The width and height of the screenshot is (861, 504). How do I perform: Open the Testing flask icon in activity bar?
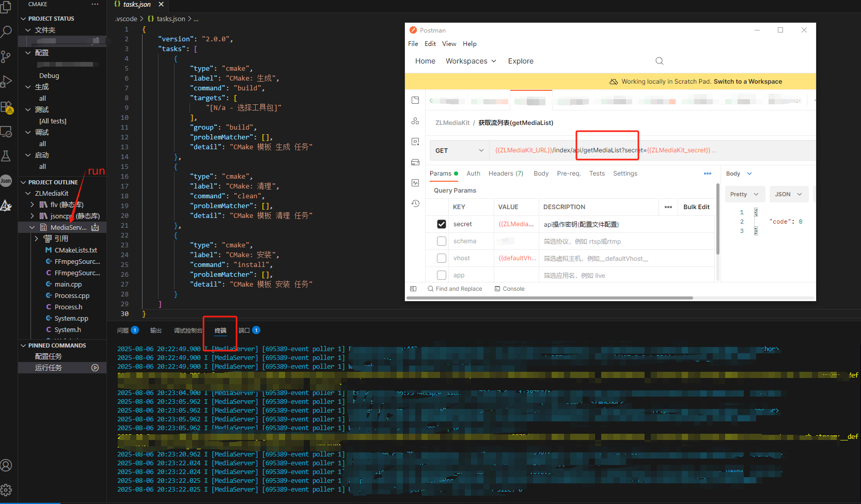6,156
